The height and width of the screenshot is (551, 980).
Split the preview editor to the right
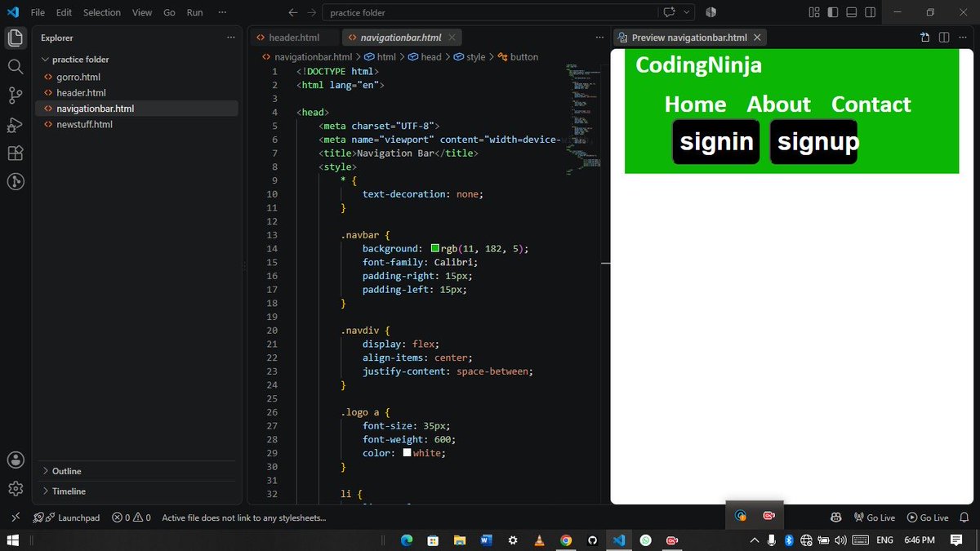pyautogui.click(x=944, y=38)
